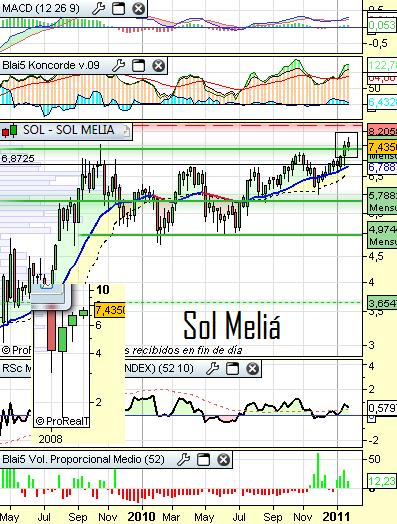Maximize the RSc indicator panel
The image size is (397, 524).
coord(233,369)
